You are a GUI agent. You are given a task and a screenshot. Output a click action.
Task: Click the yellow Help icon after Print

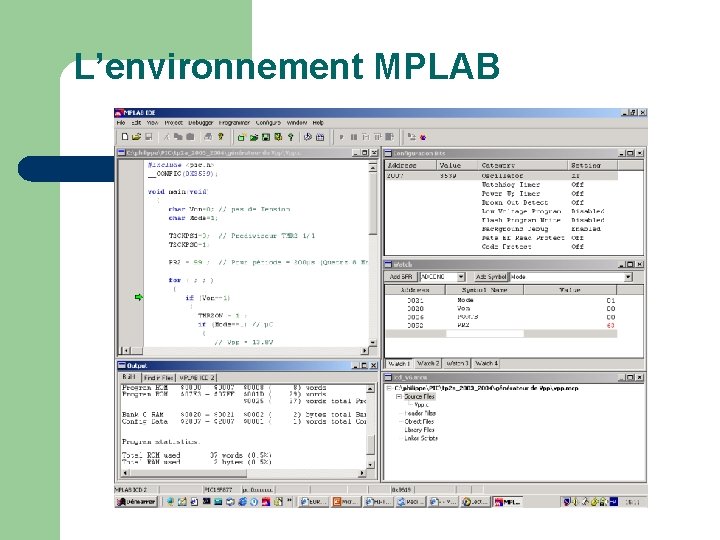221,137
